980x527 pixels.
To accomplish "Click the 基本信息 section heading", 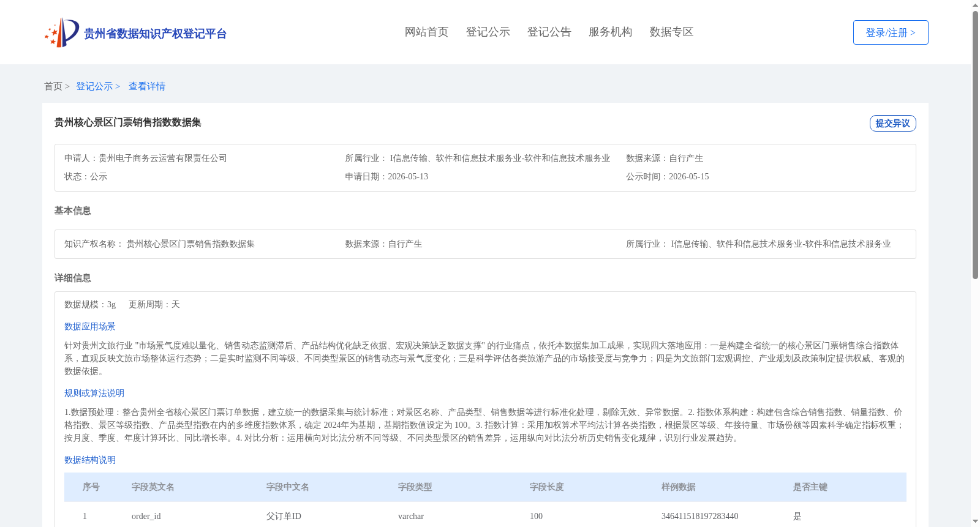I will point(72,211).
